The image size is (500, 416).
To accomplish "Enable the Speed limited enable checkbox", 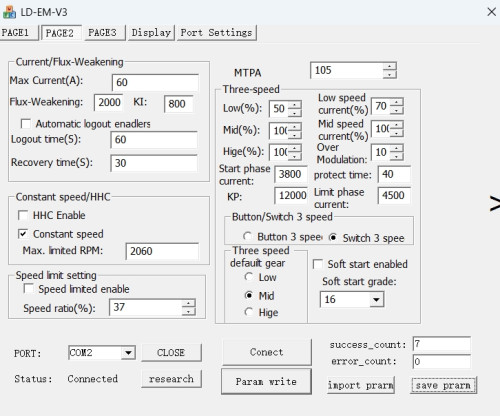I will 28,288.
